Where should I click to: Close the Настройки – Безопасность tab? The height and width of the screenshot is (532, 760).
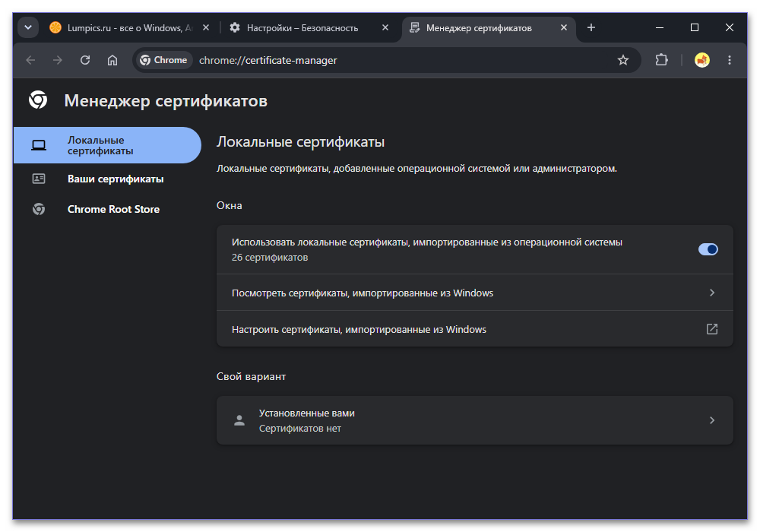(385, 27)
